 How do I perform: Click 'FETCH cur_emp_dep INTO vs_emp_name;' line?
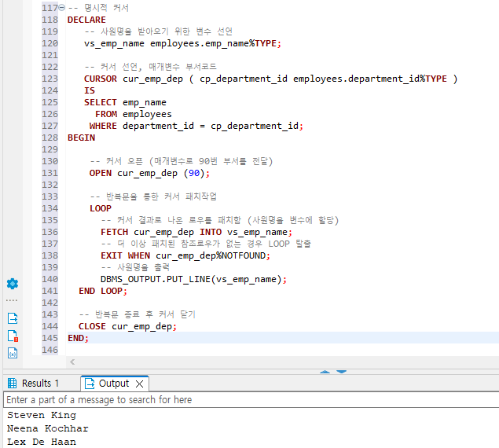pos(196,232)
